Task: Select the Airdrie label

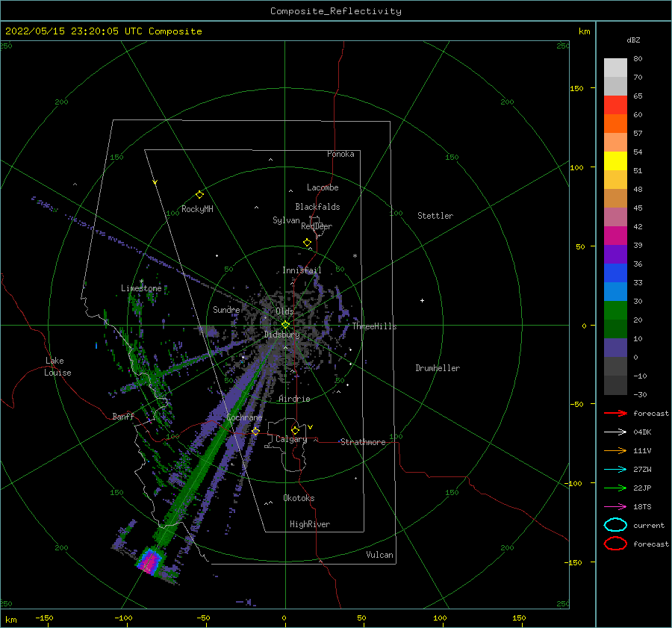Action: (294, 399)
